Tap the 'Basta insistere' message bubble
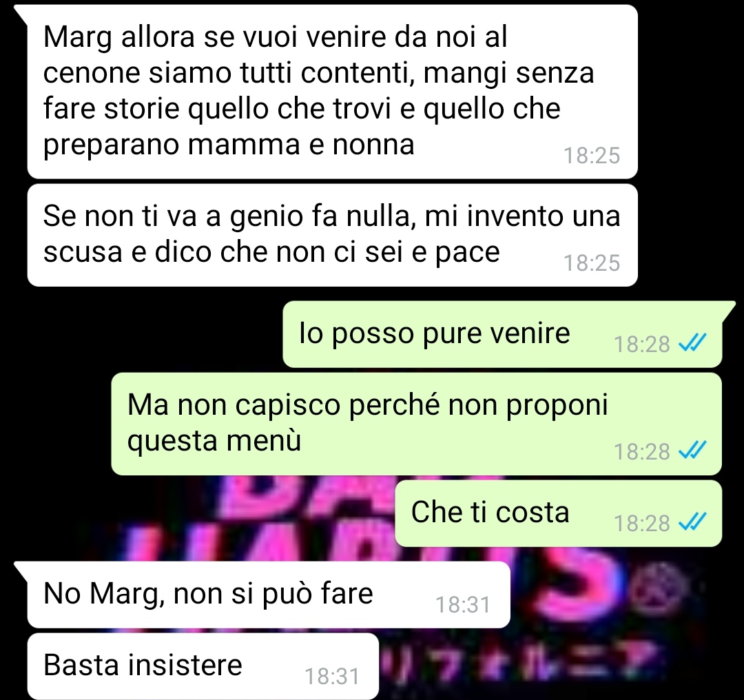744x700 pixels. click(x=203, y=666)
